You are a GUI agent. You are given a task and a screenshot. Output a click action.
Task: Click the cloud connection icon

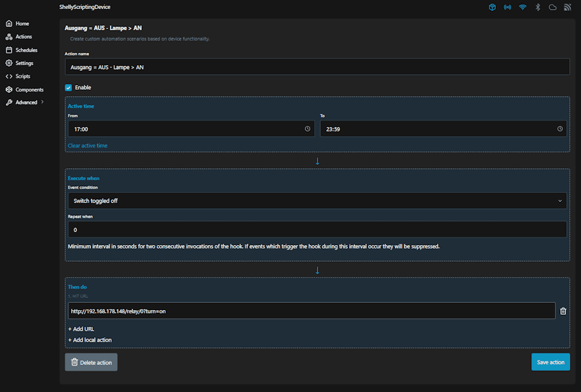(553, 8)
